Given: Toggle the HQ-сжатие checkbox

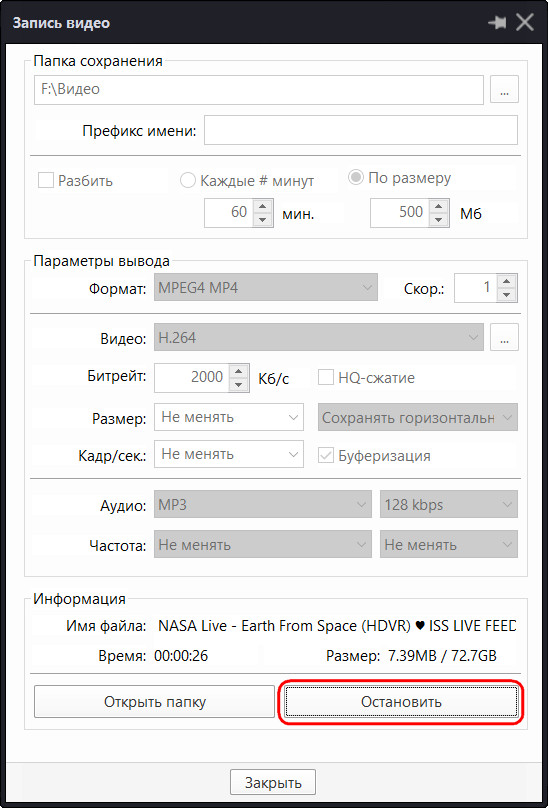Looking at the screenshot, I should (x=326, y=378).
